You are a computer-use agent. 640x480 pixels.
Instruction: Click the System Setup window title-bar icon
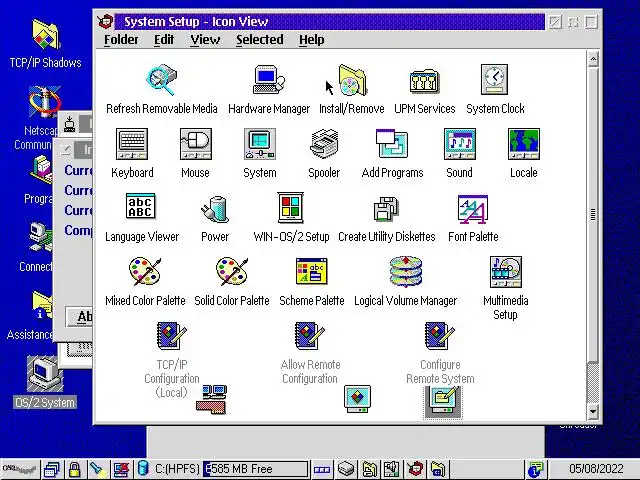pyautogui.click(x=106, y=21)
